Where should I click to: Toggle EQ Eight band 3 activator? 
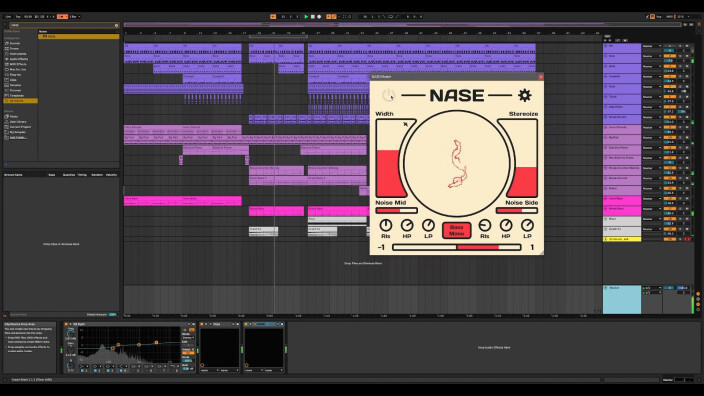pyautogui.click(x=108, y=371)
